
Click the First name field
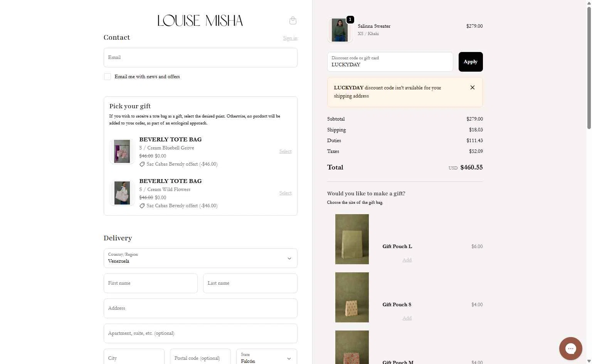click(151, 283)
